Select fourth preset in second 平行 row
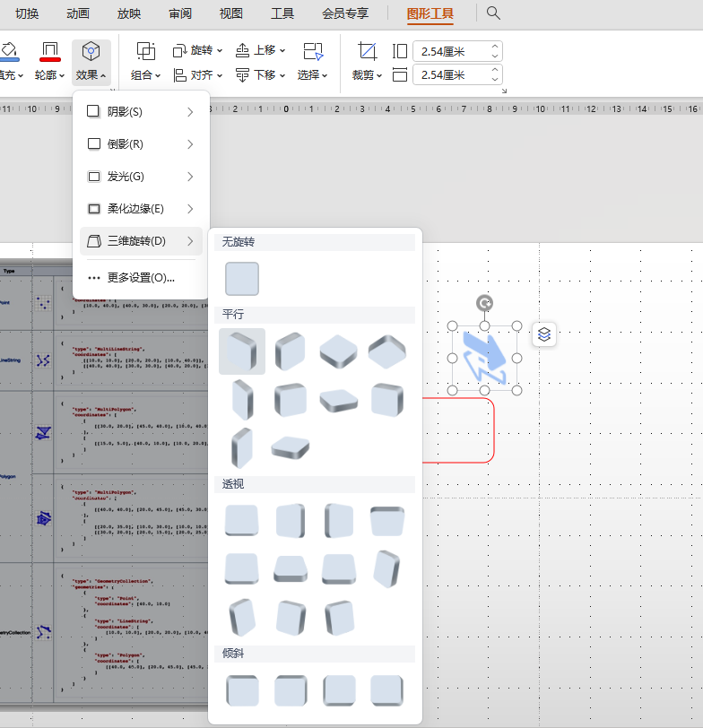This screenshot has width=703, height=728. point(386,400)
